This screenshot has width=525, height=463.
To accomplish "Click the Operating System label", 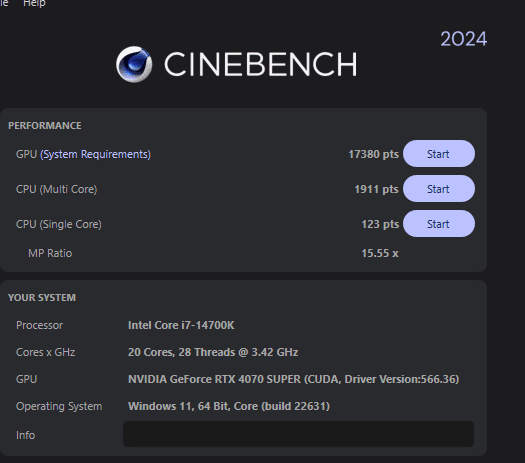I will tap(59, 406).
